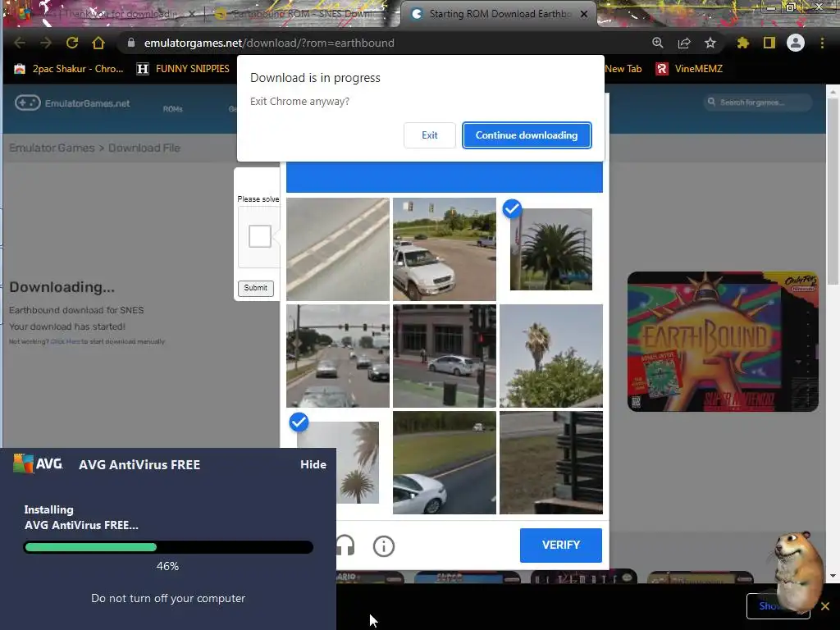Bookmark this page with the star icon
The height and width of the screenshot is (630, 840).
[710, 43]
